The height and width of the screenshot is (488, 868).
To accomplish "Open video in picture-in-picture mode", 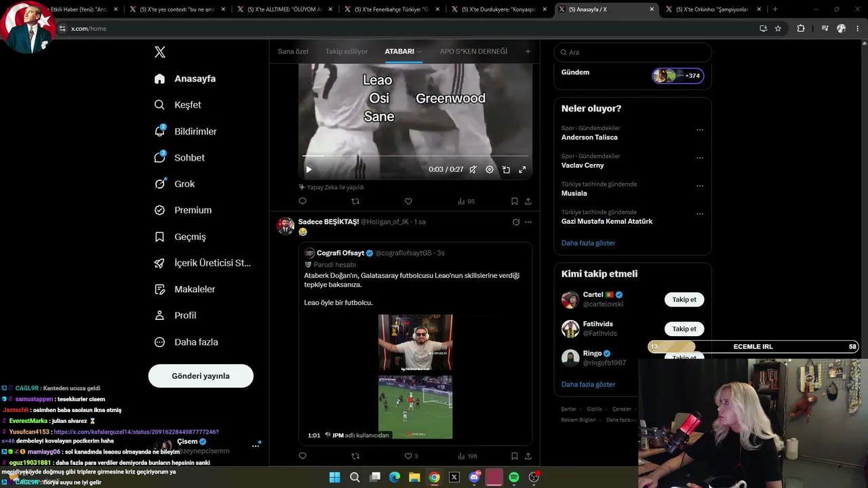I will (506, 169).
